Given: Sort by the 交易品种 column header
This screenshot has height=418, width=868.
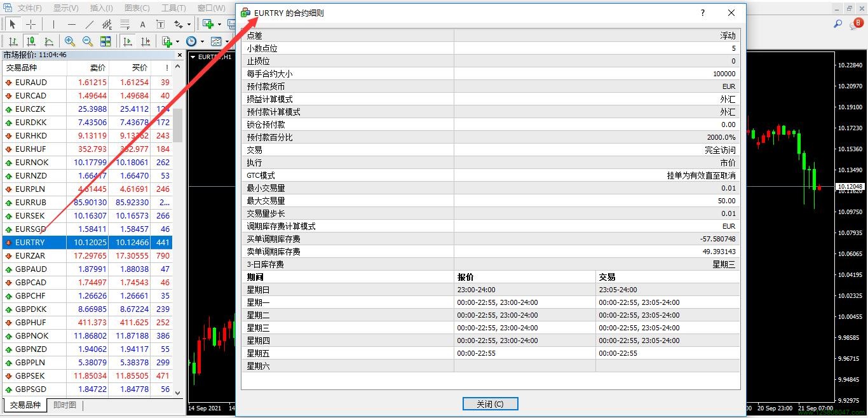Looking at the screenshot, I should [x=34, y=68].
